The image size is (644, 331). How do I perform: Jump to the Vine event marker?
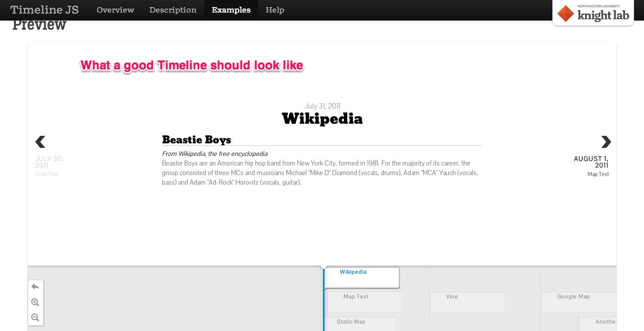pos(468,302)
